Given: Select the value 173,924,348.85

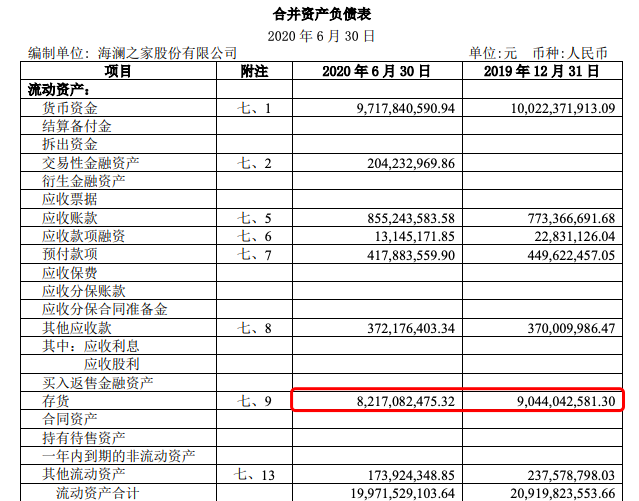Looking at the screenshot, I should 411,475.
